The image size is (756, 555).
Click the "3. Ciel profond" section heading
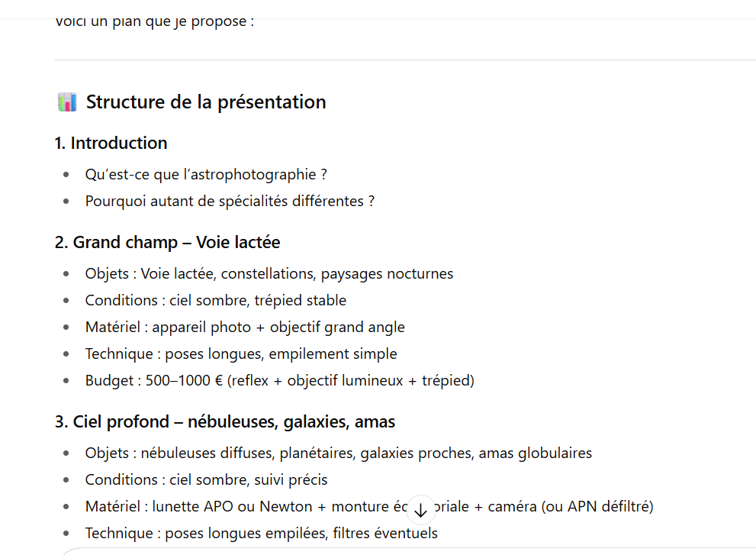[225, 421]
